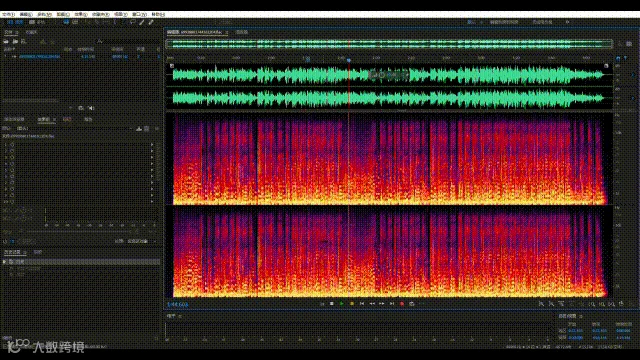Switch to the Mixer tab
Viewport: 640px width, 360px height.
pyautogui.click(x=242, y=32)
